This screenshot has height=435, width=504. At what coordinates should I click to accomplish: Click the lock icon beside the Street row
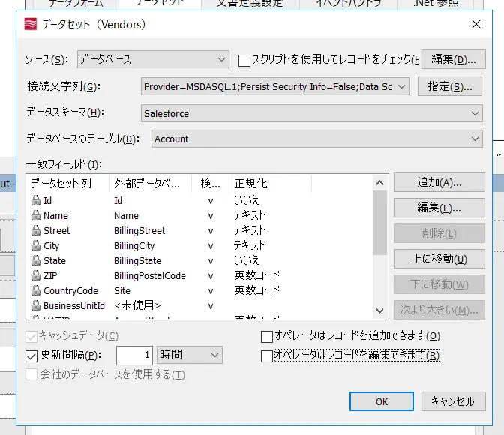36,230
